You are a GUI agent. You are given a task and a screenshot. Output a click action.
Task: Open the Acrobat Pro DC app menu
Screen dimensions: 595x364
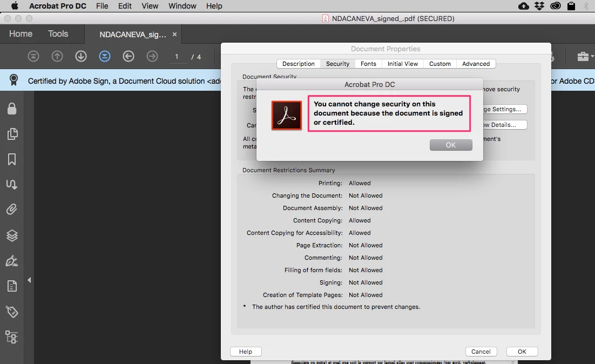point(58,6)
